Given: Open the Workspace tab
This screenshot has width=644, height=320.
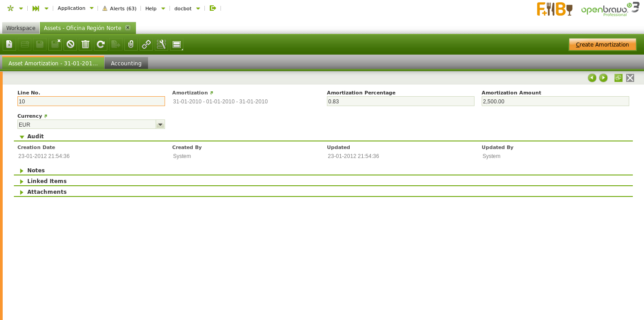Looking at the screenshot, I should pos(21,28).
